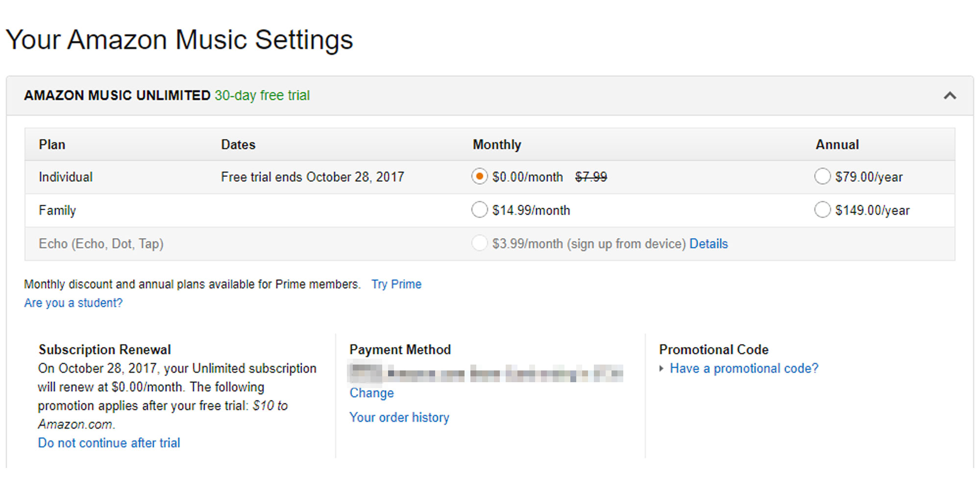
Task: Click the Annual column header
Action: tap(837, 145)
